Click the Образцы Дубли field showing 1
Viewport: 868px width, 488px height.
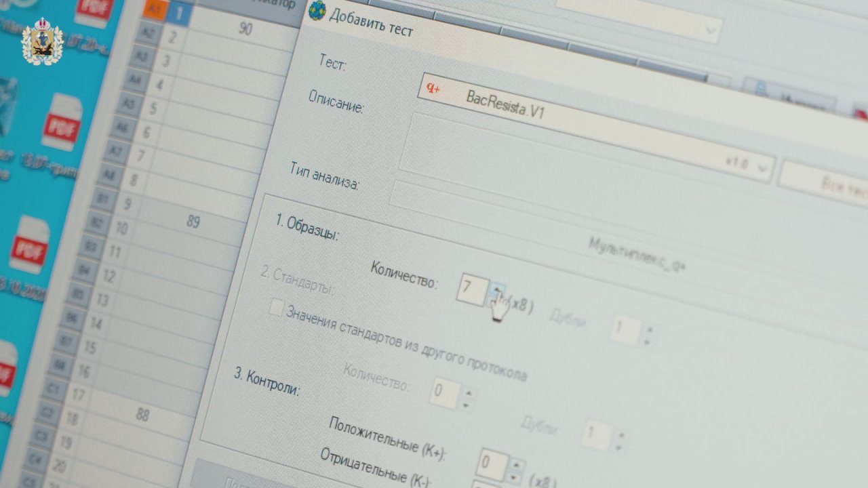click(x=625, y=331)
